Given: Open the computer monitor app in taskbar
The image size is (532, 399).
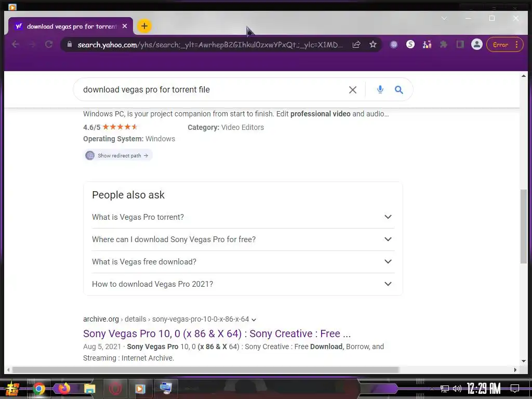Looking at the screenshot, I should tap(166, 388).
